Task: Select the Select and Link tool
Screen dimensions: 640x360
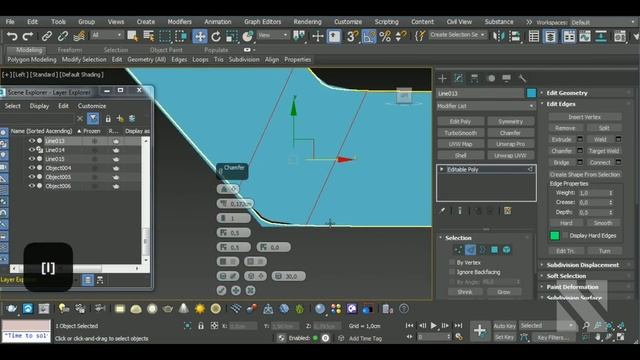Action: (47, 36)
